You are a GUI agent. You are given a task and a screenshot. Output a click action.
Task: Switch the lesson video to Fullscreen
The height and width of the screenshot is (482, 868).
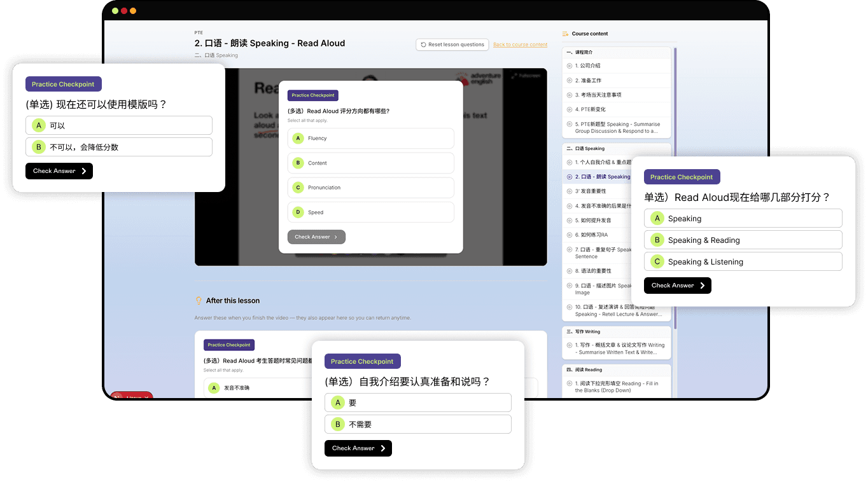[526, 75]
